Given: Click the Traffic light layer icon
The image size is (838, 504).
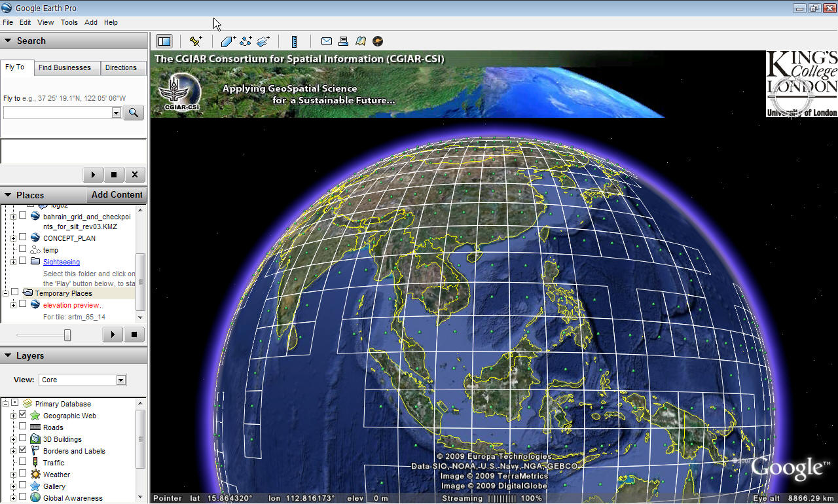Looking at the screenshot, I should point(35,463).
